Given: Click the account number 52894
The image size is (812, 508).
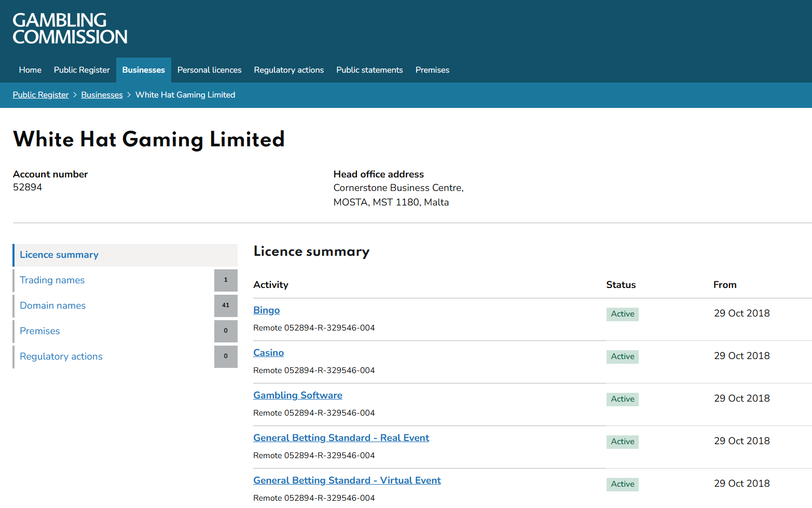Looking at the screenshot, I should [27, 187].
